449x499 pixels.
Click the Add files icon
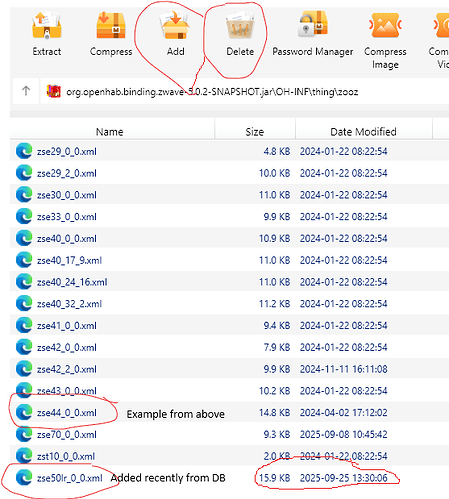coord(175,26)
